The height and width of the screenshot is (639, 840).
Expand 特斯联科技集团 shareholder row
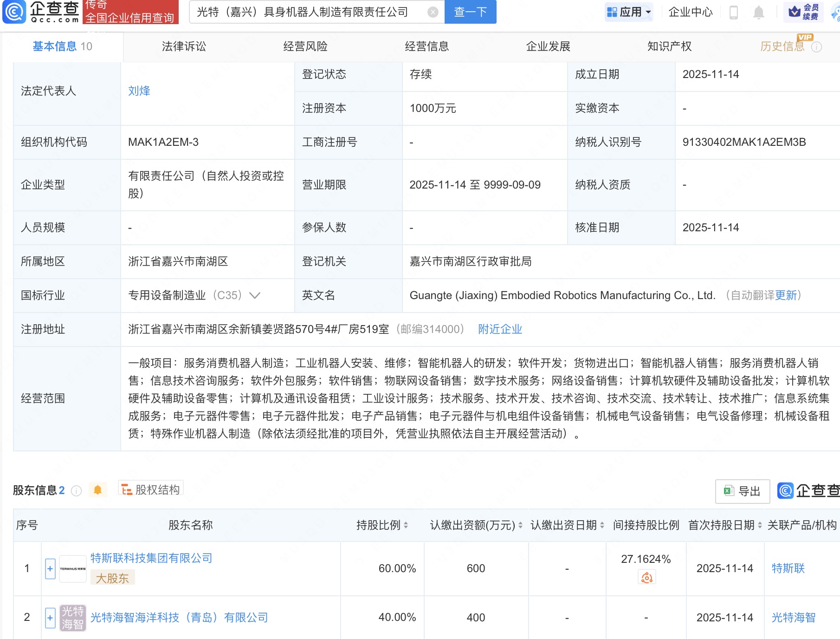tap(50, 569)
